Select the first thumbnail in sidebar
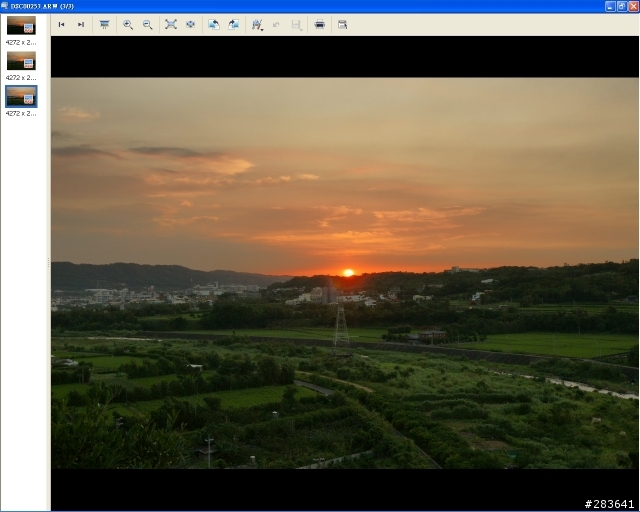The image size is (640, 512). 21,25
